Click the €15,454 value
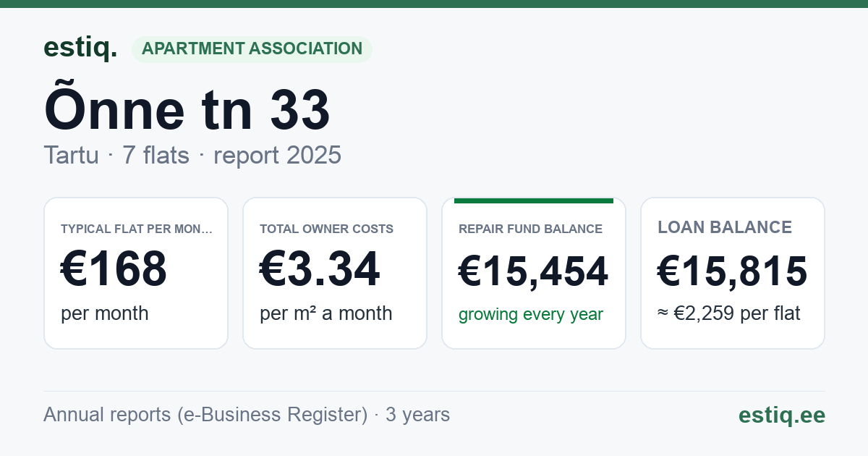 pos(534,271)
